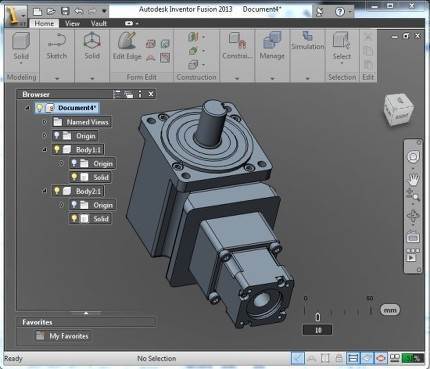430x369 pixels.
Task: Toggle visibility lightbulb for Body1:1
Action: 57,149
